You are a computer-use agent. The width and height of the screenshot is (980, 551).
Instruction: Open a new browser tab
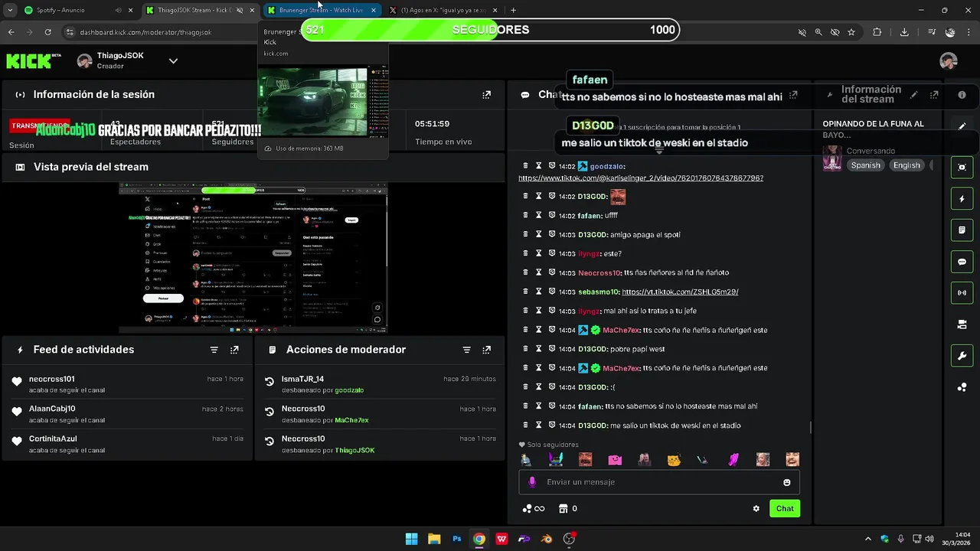click(x=513, y=10)
